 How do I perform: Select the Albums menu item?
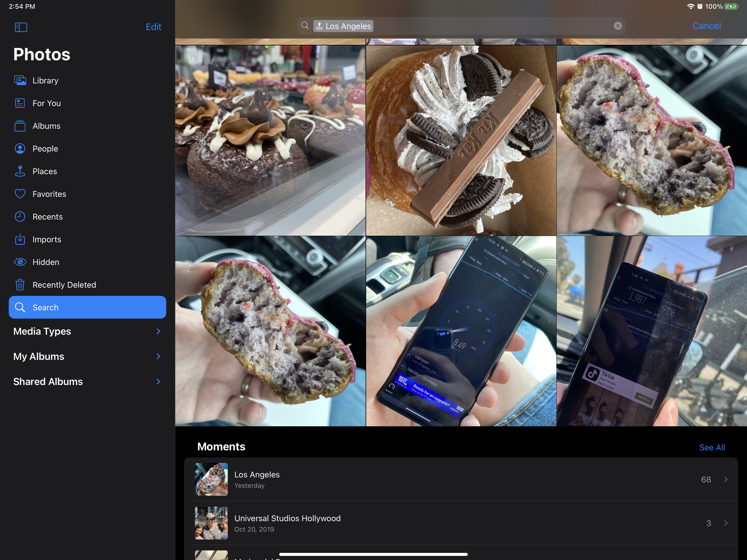tap(46, 126)
